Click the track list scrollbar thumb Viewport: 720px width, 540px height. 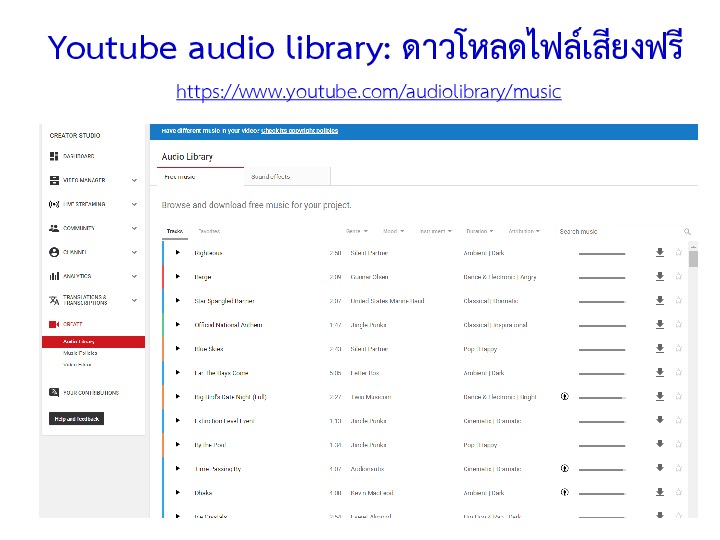pyautogui.click(x=693, y=257)
